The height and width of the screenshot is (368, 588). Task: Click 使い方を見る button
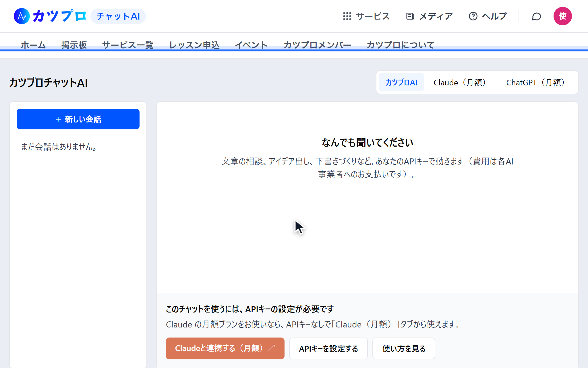click(404, 348)
